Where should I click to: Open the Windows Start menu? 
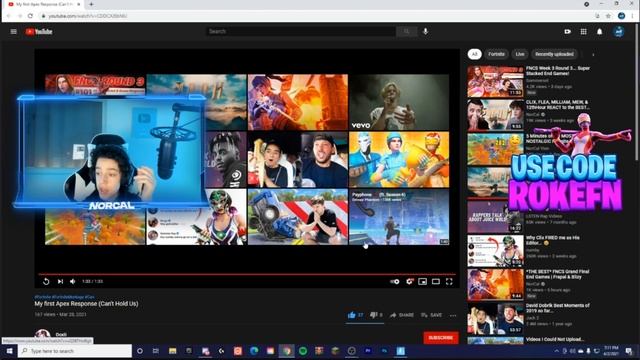pyautogui.click(x=9, y=351)
